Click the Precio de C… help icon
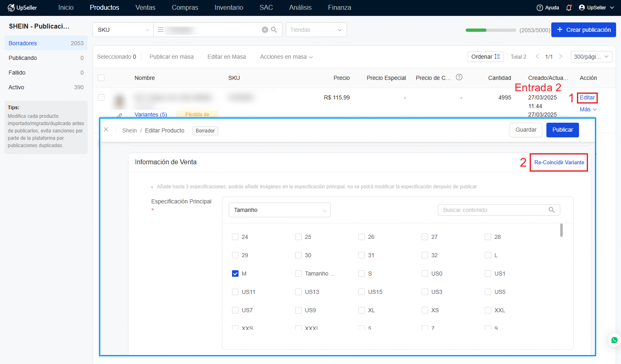621x364 pixels. click(459, 77)
